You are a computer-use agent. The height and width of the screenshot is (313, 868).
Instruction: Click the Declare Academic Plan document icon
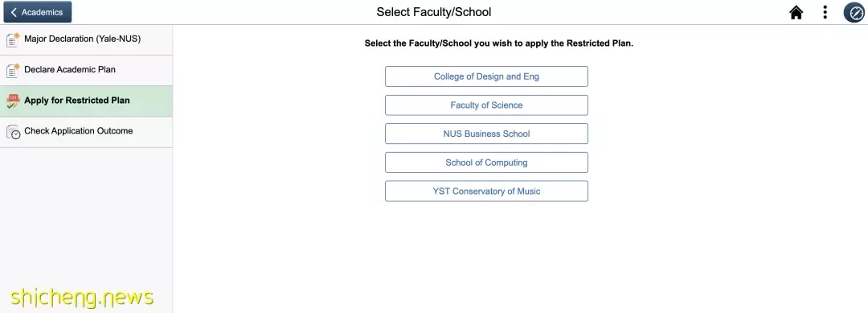(13, 70)
